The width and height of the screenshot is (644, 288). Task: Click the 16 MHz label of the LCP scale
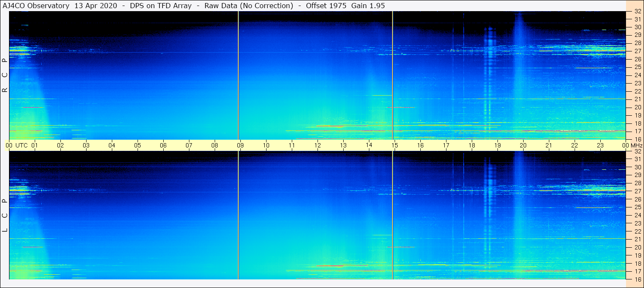pos(637,279)
